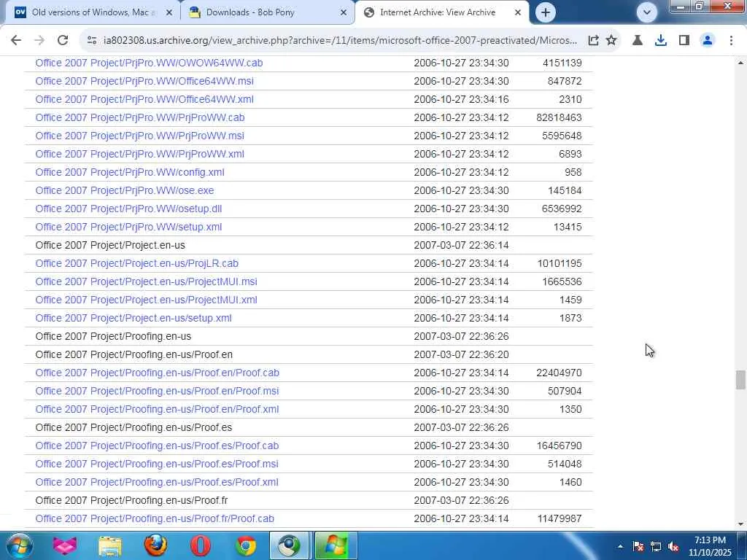747x560 pixels.
Task: Open Proof.es/Proof.xml link
Action: [x=157, y=482]
